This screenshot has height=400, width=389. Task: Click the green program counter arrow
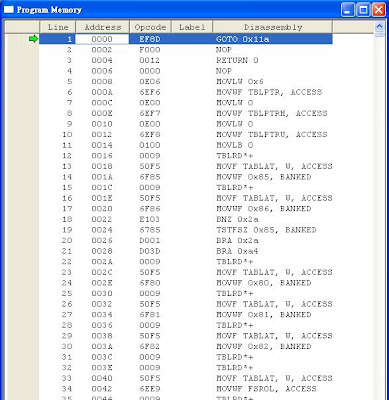click(33, 39)
